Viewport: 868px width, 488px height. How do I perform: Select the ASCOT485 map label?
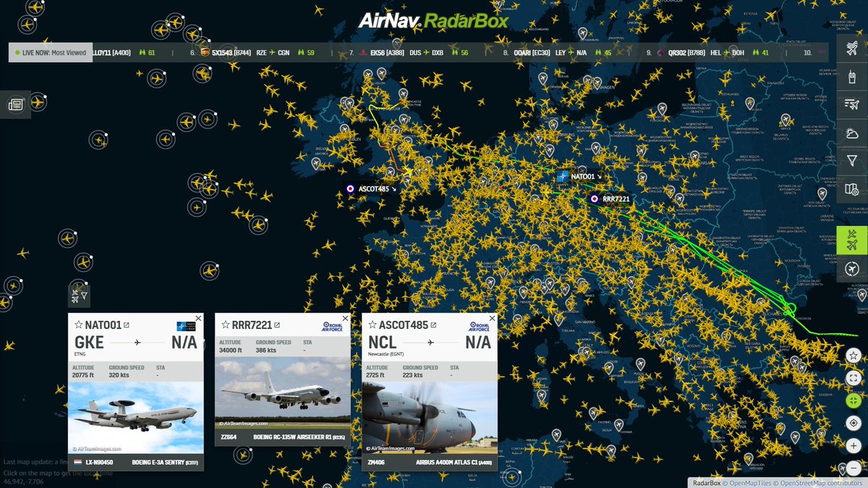pos(371,189)
